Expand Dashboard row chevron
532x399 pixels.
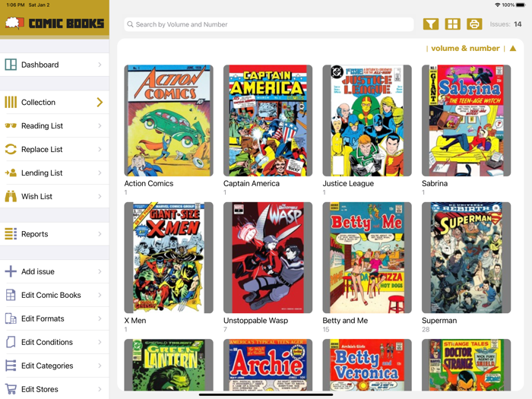(100, 65)
